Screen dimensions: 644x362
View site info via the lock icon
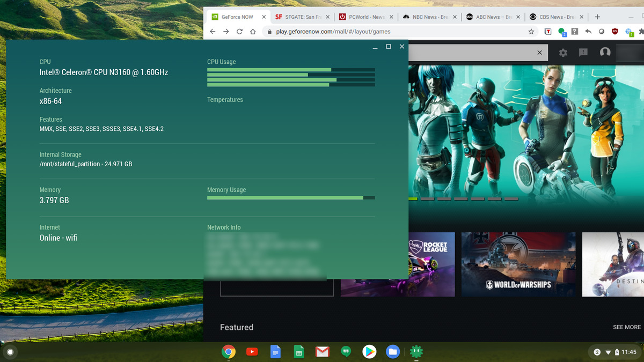[x=270, y=32]
